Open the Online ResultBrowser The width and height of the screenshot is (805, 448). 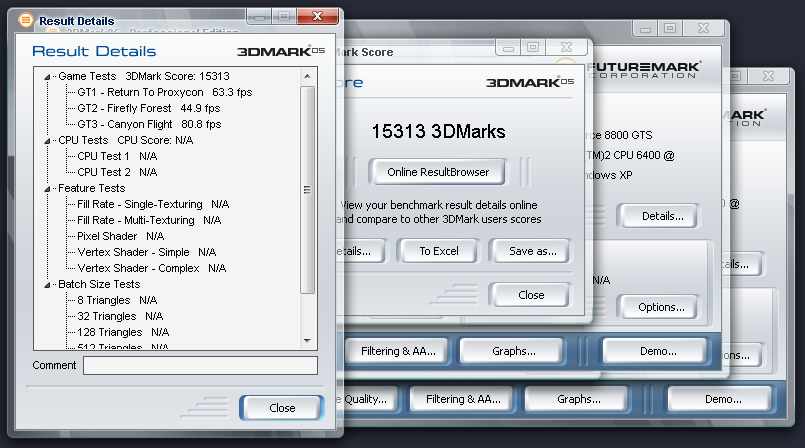[437, 172]
